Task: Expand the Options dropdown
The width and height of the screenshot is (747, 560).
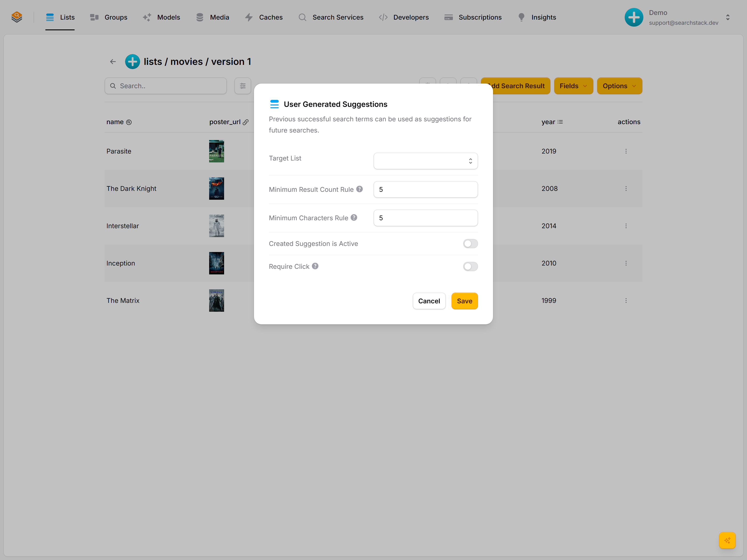Action: [x=619, y=86]
